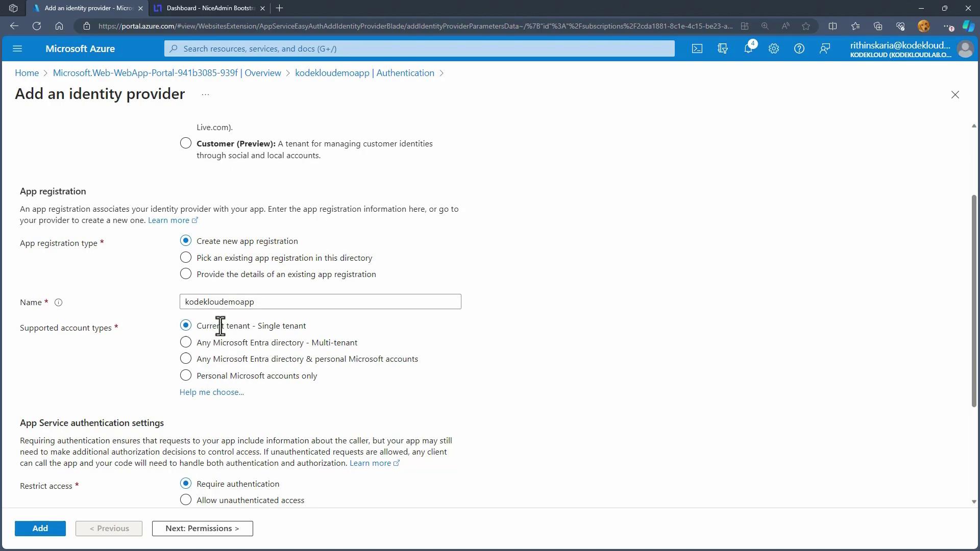Select Pick an existing app registration option

[186, 258]
